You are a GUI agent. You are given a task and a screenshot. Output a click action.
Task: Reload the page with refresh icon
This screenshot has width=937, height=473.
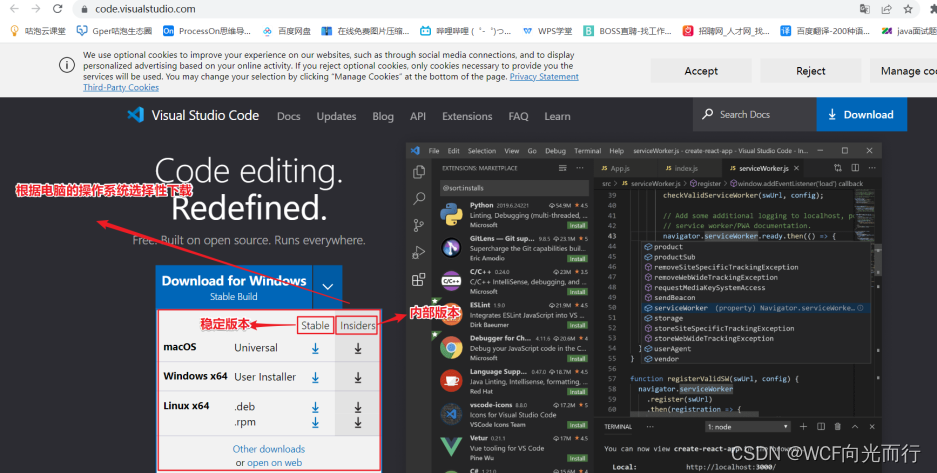click(x=57, y=9)
